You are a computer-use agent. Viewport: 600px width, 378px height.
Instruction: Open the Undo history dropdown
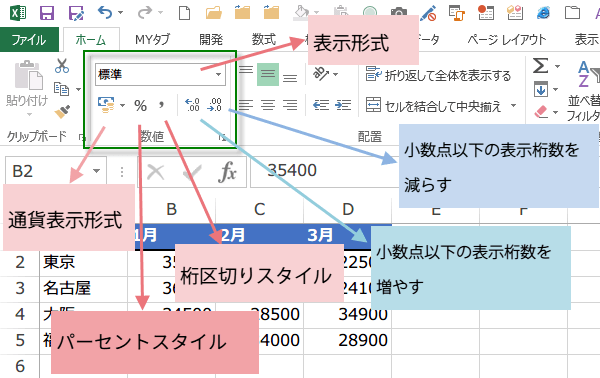tap(121, 13)
